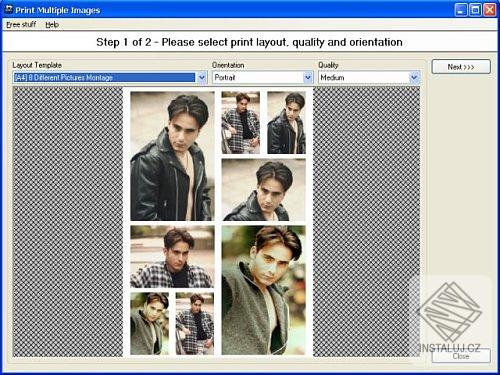Minimize the Print Multiple Images window

click(x=461, y=10)
